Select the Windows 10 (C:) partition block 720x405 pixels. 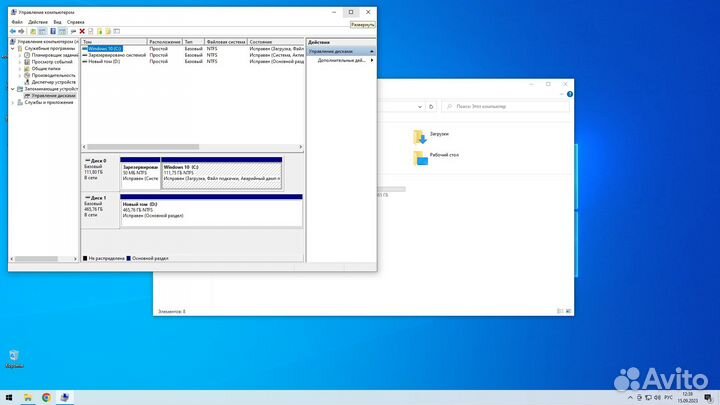point(221,173)
